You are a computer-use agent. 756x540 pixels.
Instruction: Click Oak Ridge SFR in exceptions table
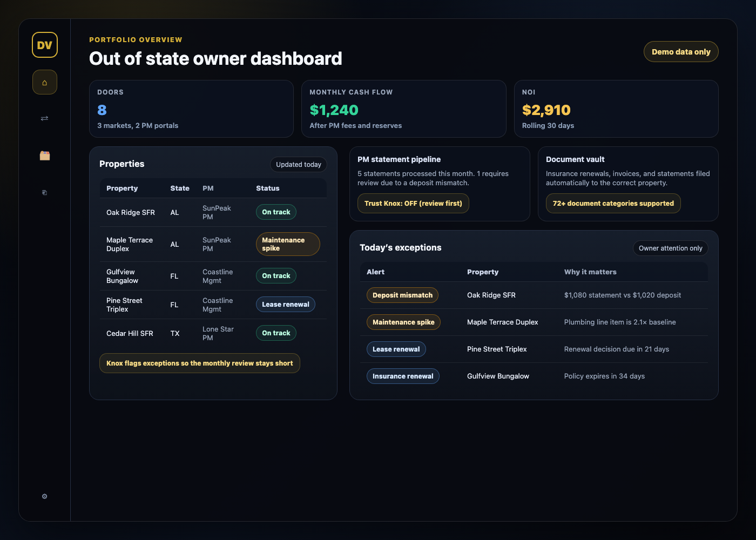pos(491,295)
